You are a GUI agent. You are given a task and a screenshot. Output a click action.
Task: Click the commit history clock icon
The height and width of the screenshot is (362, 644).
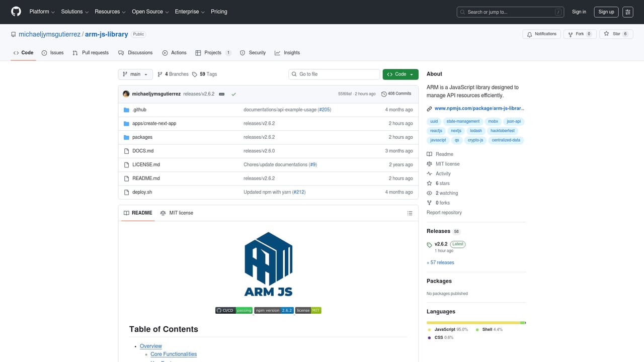click(x=383, y=93)
